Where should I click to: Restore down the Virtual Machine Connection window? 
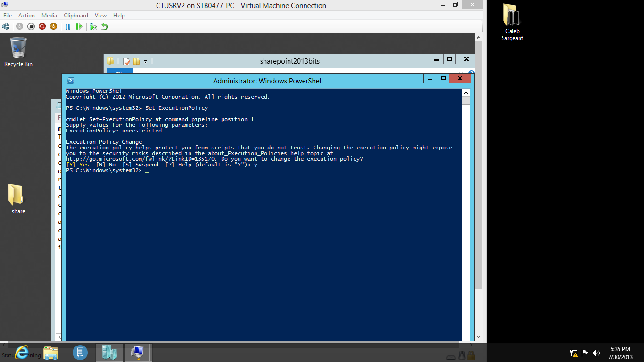[x=455, y=5]
